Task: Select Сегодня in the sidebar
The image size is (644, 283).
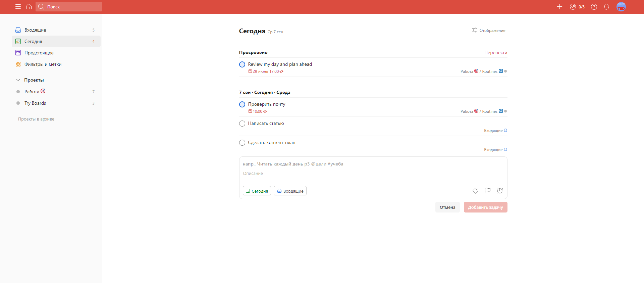Action: (x=56, y=41)
